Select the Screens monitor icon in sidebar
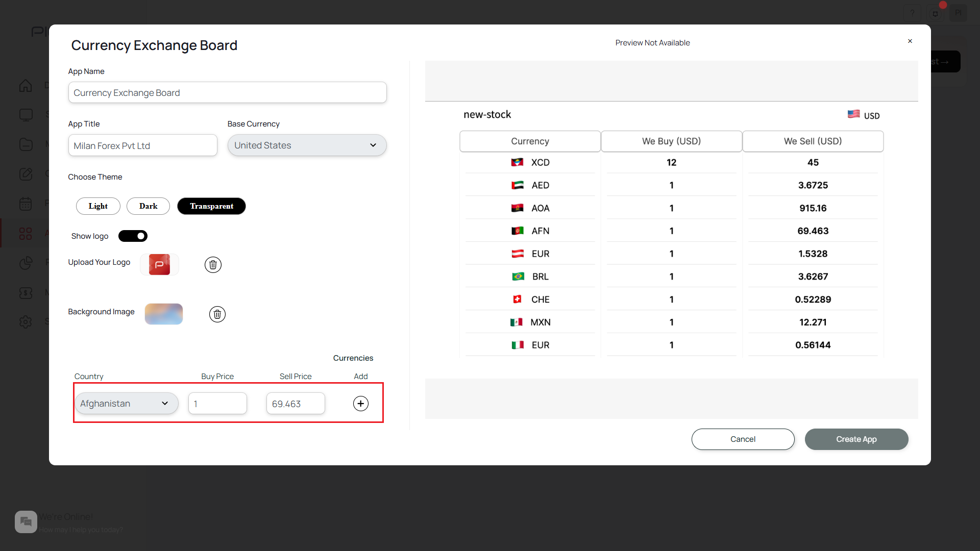 pos(26,115)
